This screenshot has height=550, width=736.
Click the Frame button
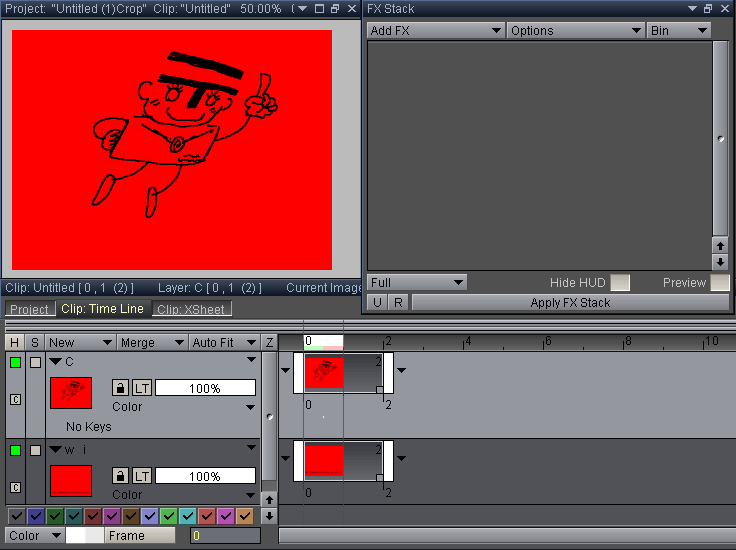(140, 535)
